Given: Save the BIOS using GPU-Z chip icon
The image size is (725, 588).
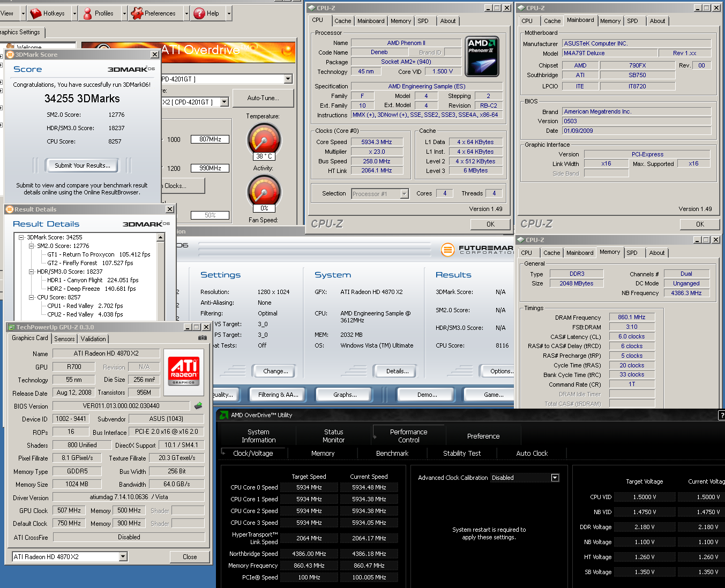Looking at the screenshot, I should click(198, 406).
